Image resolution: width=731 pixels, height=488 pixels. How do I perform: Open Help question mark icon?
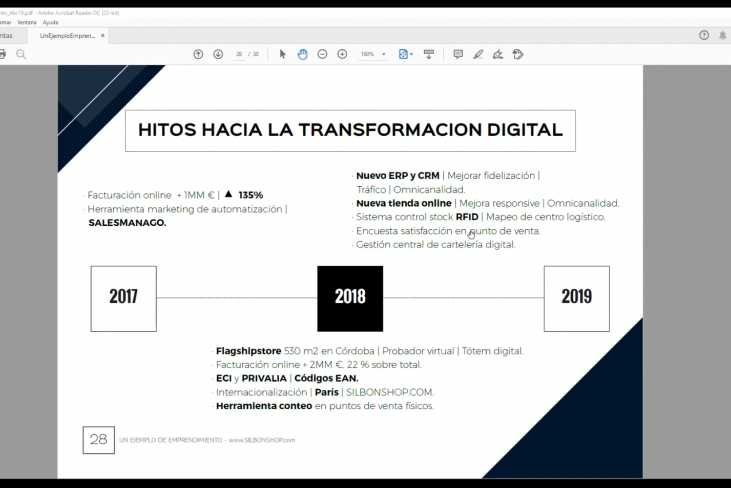tap(704, 35)
